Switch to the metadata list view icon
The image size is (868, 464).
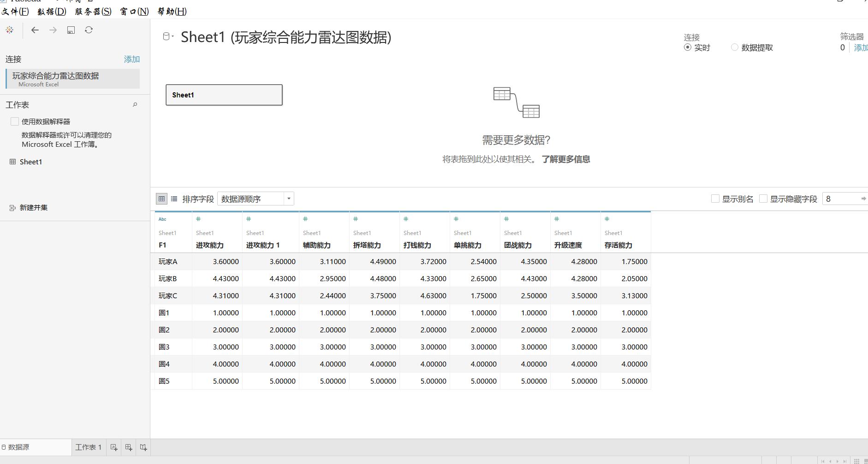(174, 199)
